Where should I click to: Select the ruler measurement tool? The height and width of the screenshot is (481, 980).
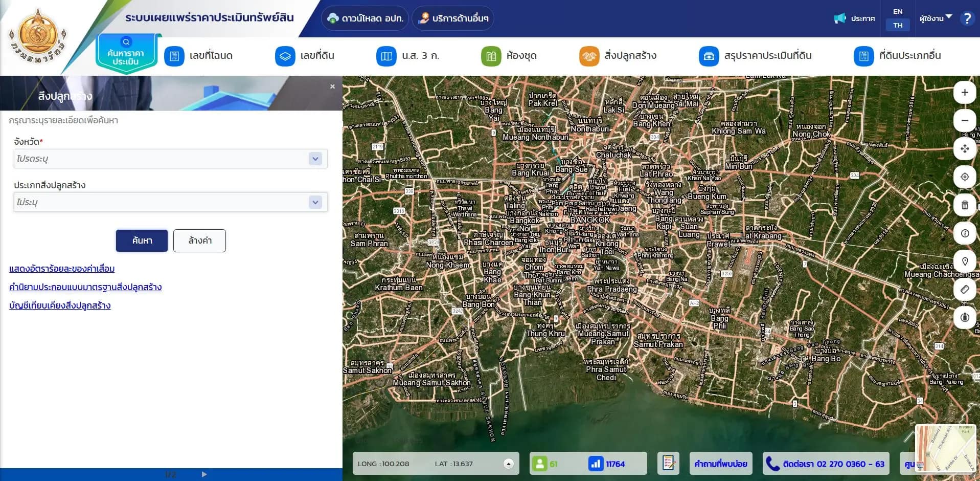[x=964, y=290]
